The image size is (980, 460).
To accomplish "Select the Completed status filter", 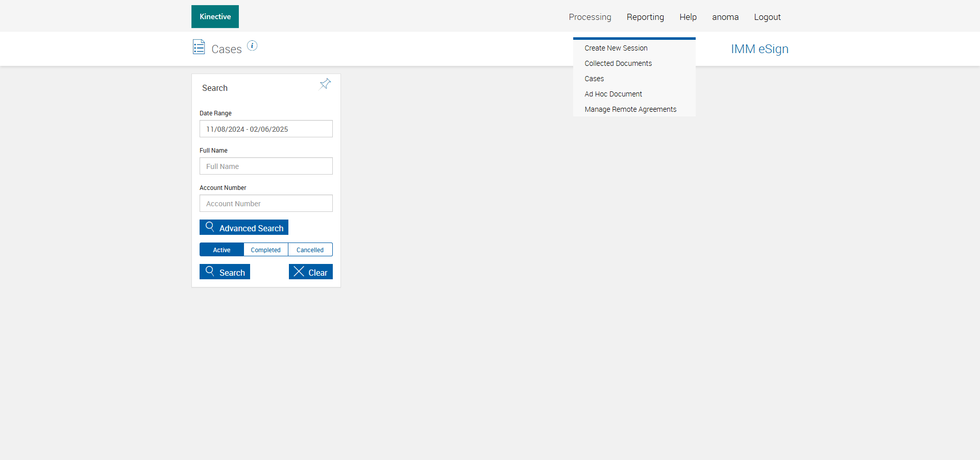I will coord(266,250).
